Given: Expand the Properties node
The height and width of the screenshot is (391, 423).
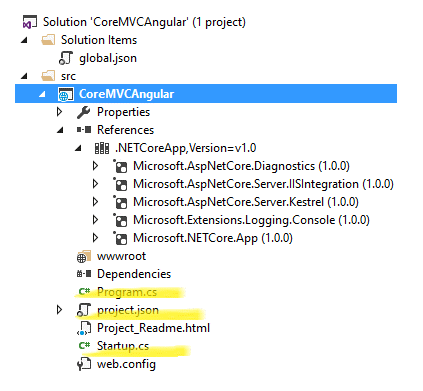Looking at the screenshot, I should click(59, 112).
